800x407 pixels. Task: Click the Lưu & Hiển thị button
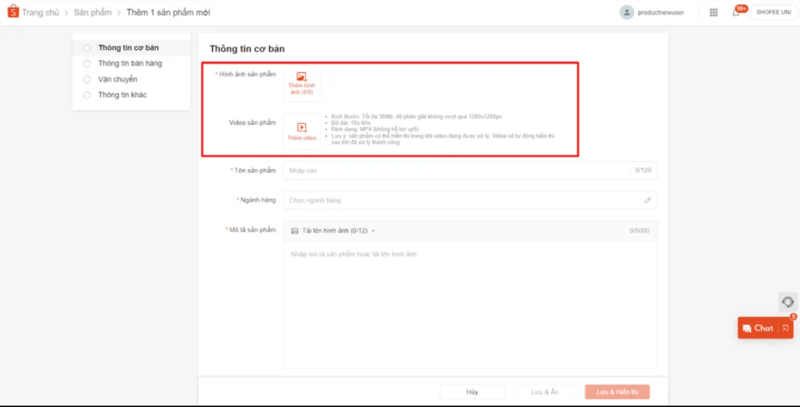pyautogui.click(x=617, y=392)
